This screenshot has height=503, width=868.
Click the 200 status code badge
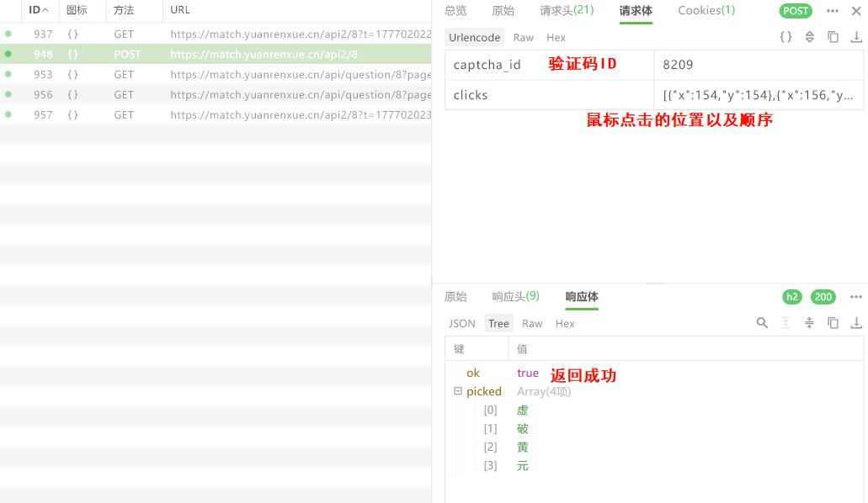[x=823, y=297]
